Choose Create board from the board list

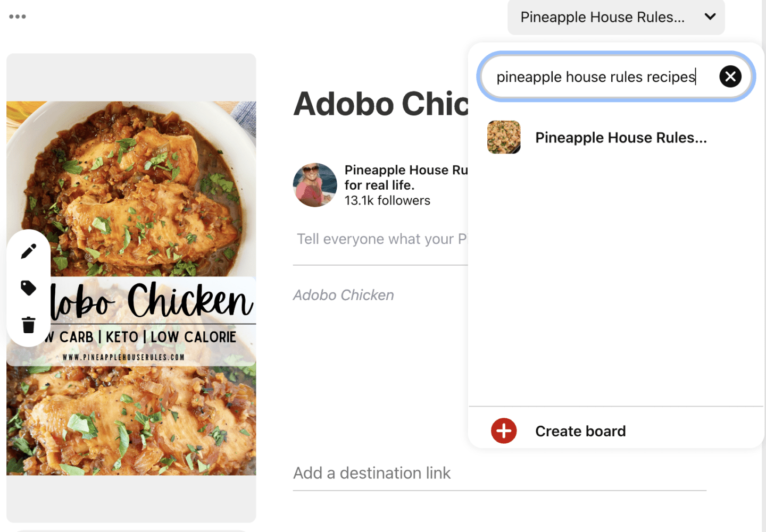click(x=580, y=430)
